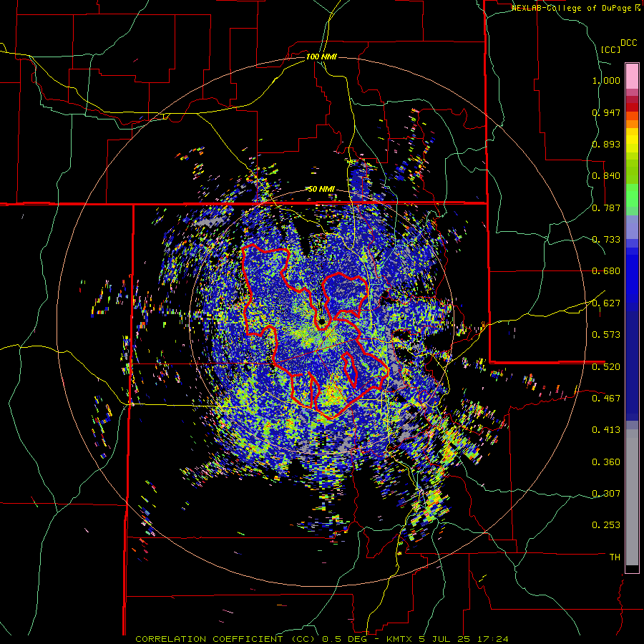This screenshot has width=644, height=644.
Task: Click the 0.947 legend value
Action: click(x=606, y=112)
